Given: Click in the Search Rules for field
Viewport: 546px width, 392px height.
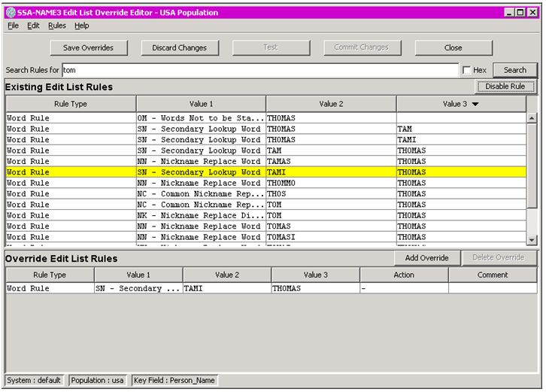Looking at the screenshot, I should pos(259,70).
